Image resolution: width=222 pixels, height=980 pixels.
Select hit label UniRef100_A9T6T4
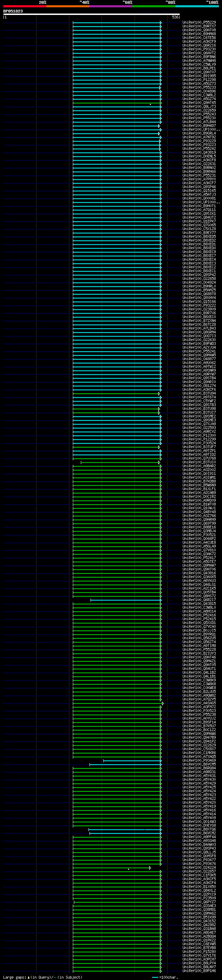click(x=199, y=397)
